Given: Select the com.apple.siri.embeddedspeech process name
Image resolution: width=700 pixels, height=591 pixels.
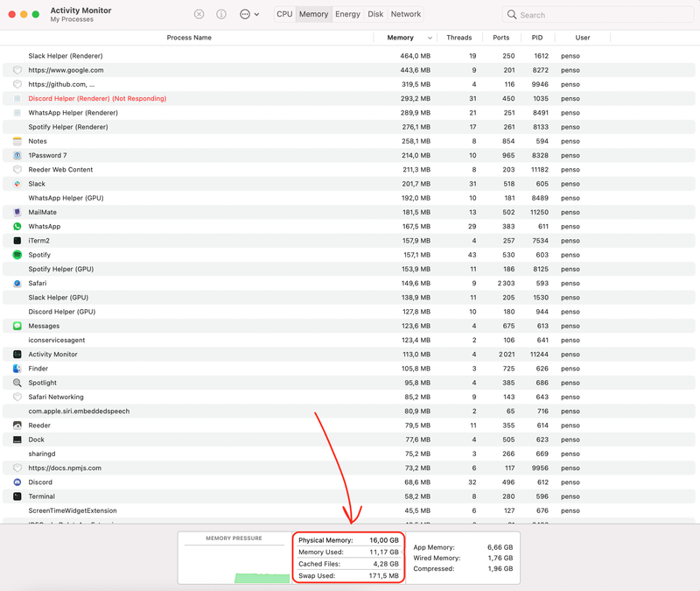Looking at the screenshot, I should pos(79,411).
